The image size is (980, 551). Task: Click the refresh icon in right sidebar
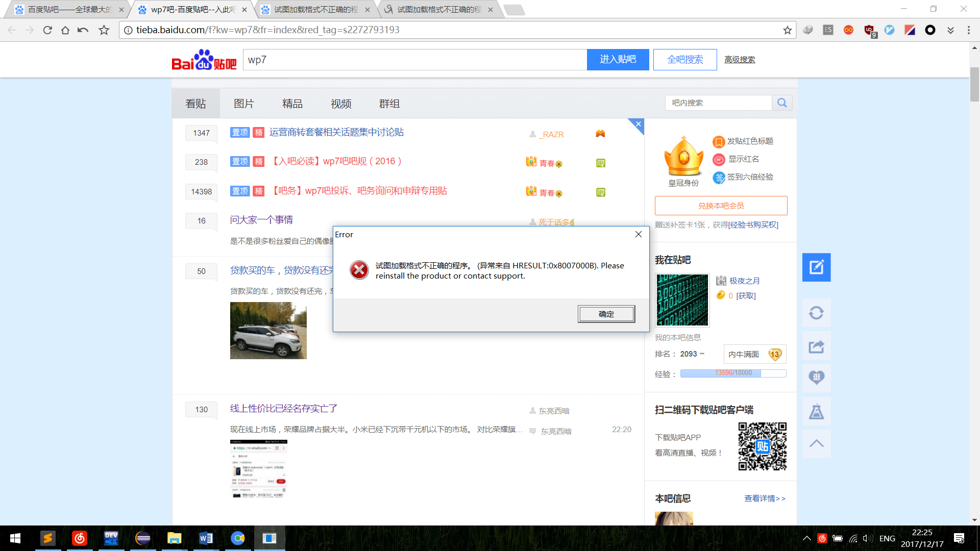[816, 313]
